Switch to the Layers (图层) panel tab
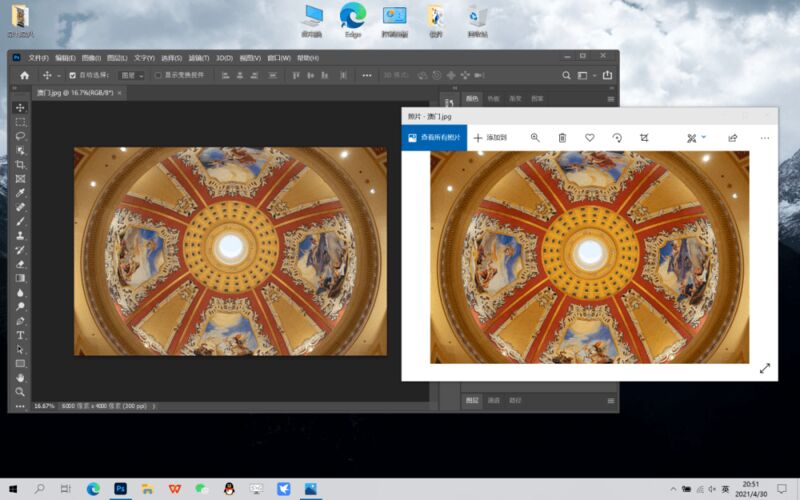The height and width of the screenshot is (500, 800). coord(472,401)
